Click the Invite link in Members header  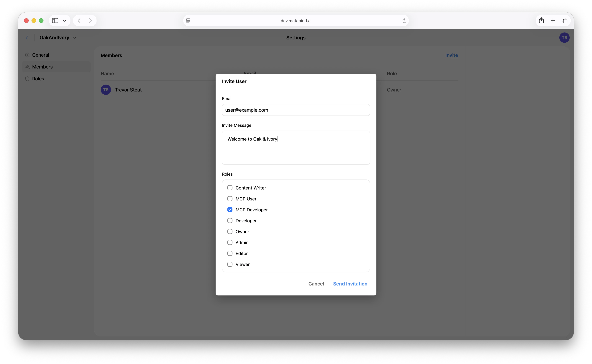pyautogui.click(x=452, y=55)
